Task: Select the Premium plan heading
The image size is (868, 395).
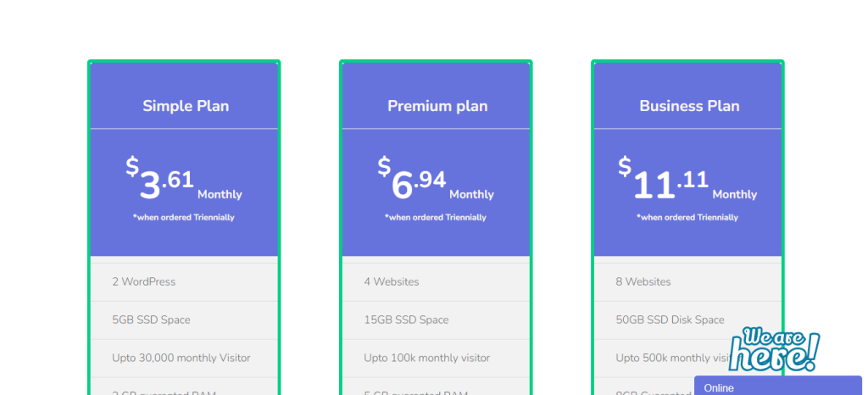Action: [x=437, y=106]
